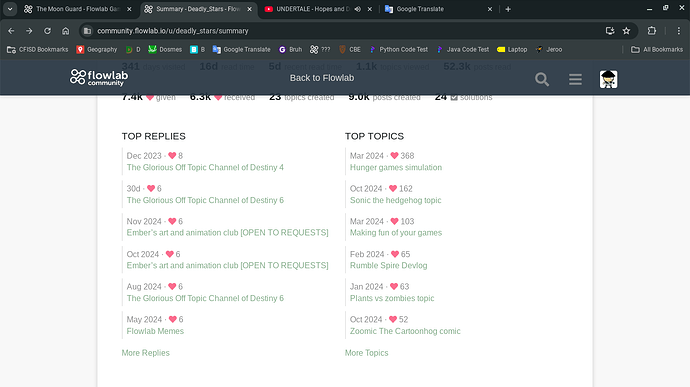Click the TOP TOPICS heading
This screenshot has width=690, height=387.
(374, 136)
